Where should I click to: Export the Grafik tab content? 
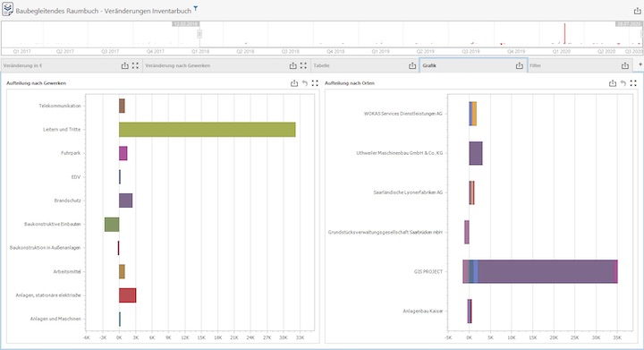point(520,65)
